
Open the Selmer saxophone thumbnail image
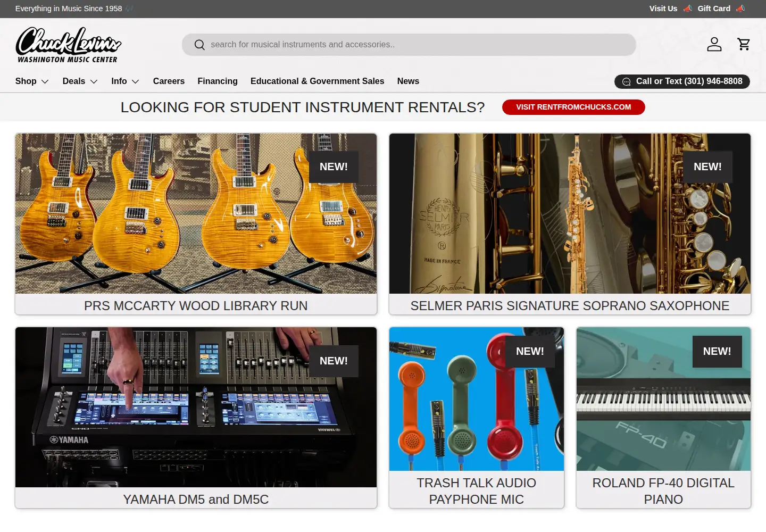coord(570,213)
